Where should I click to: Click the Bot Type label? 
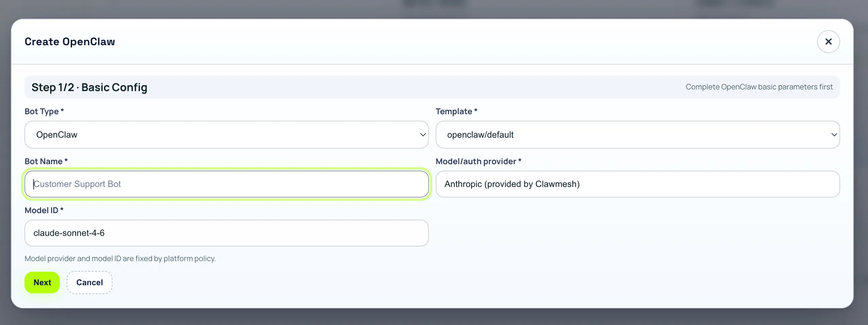tap(44, 112)
